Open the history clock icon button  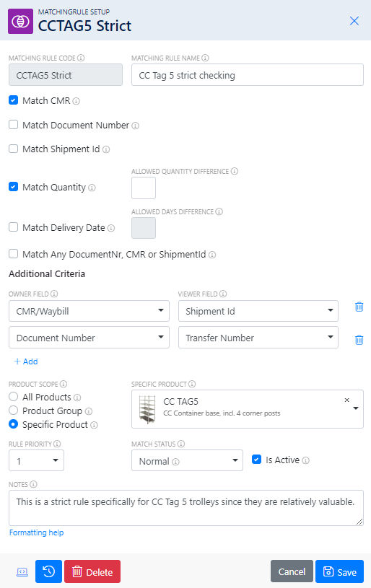point(49,571)
